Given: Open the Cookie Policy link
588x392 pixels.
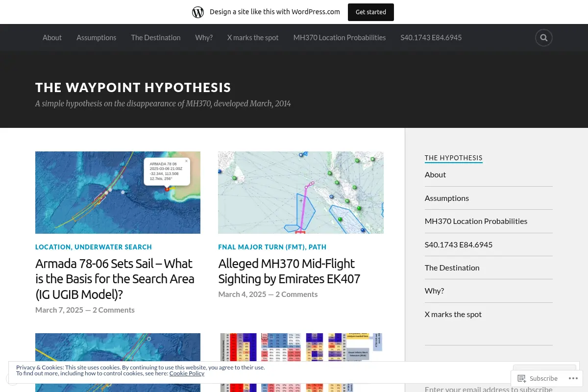Looking at the screenshot, I should pos(187,373).
